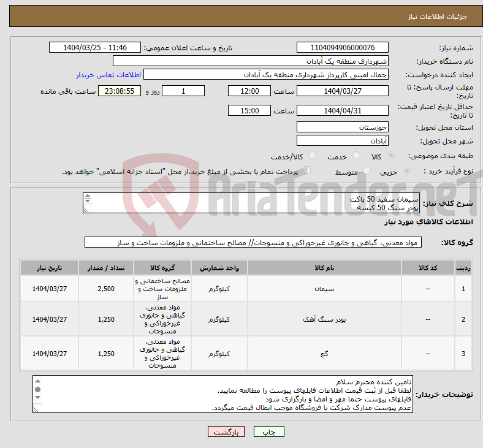The height and width of the screenshot is (448, 483).
Task: Click the ردیف column header
Action: [463, 268]
